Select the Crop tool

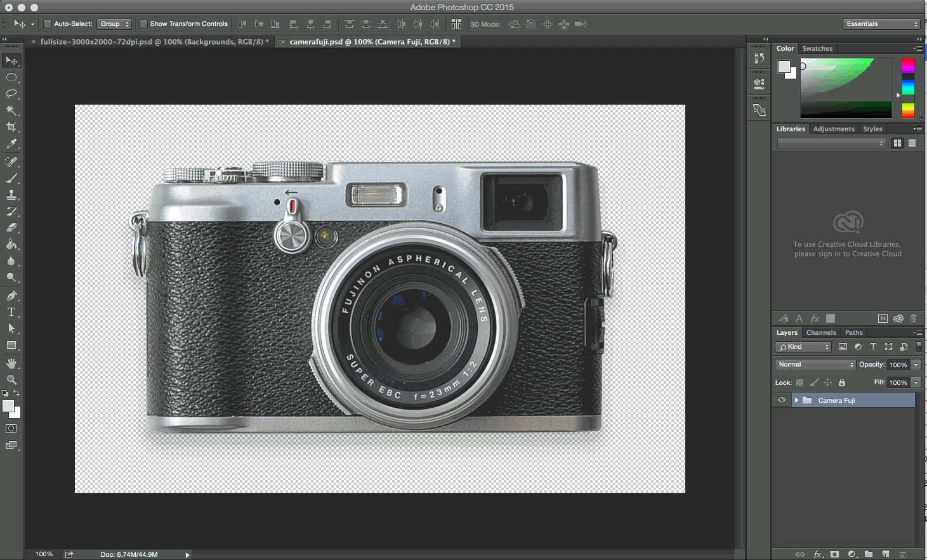coord(11,127)
